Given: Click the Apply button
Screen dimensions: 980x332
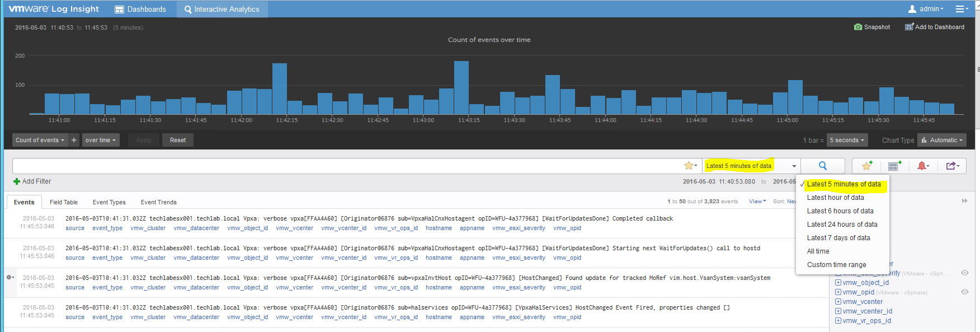Looking at the screenshot, I should click(144, 140).
